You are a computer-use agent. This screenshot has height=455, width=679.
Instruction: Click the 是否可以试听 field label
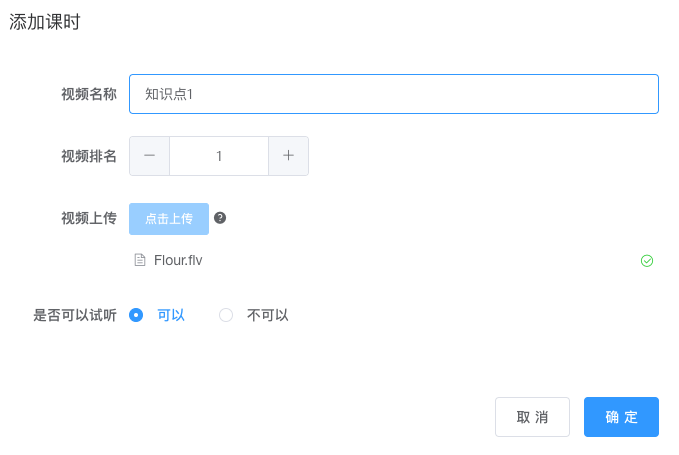click(75, 315)
